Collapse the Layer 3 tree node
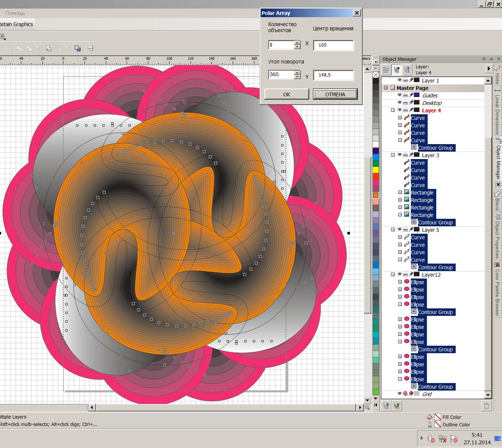Screen dimensions: 502x448 393,155
